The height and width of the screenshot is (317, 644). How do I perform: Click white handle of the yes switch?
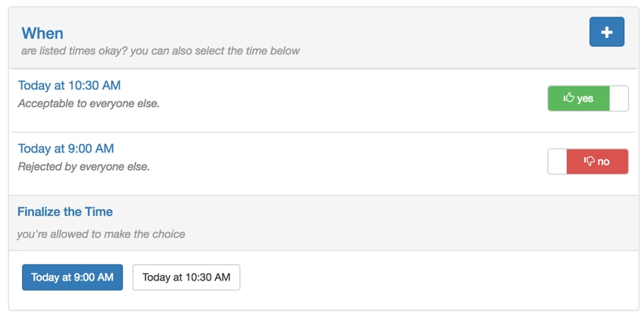tap(619, 99)
